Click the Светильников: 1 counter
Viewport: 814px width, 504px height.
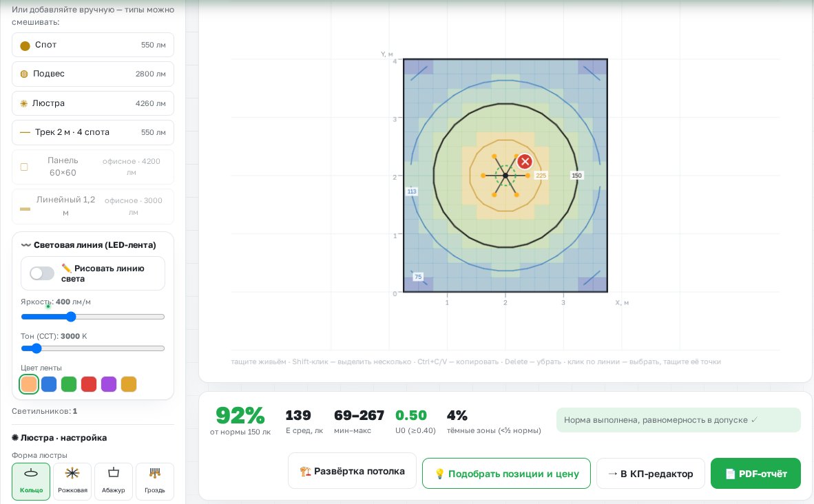45,411
